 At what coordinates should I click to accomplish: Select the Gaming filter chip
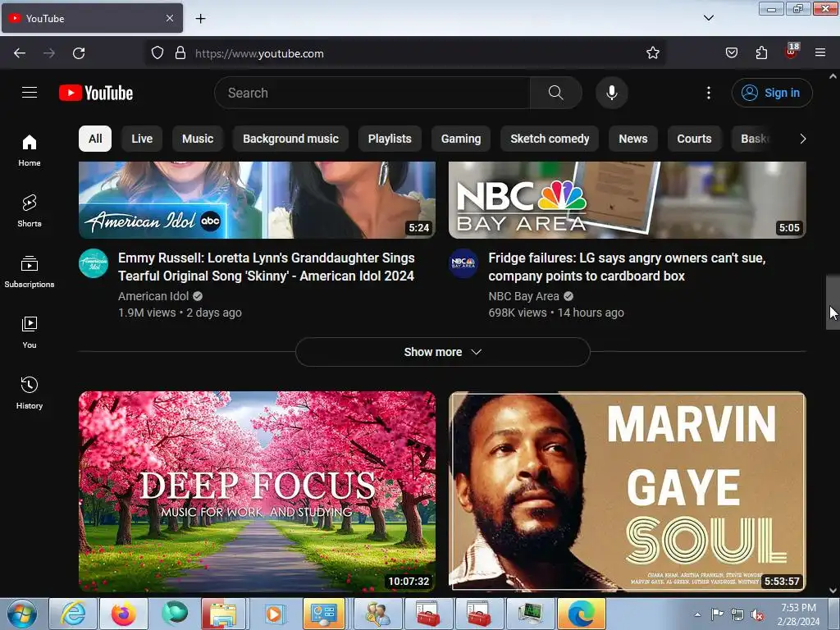click(461, 139)
